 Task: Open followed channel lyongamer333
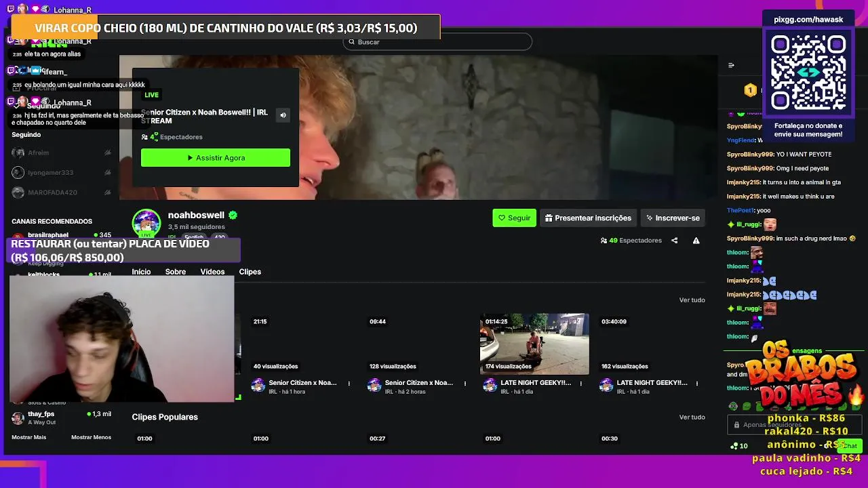click(x=61, y=173)
